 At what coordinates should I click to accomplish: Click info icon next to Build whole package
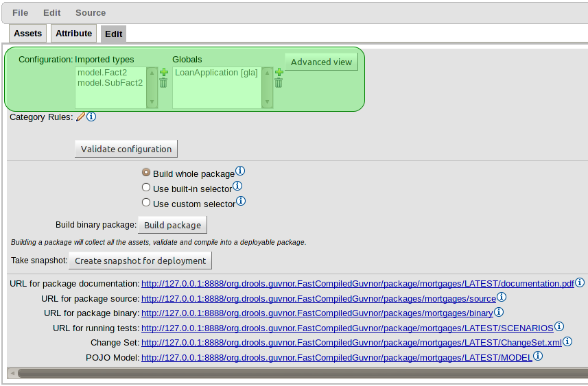(240, 171)
